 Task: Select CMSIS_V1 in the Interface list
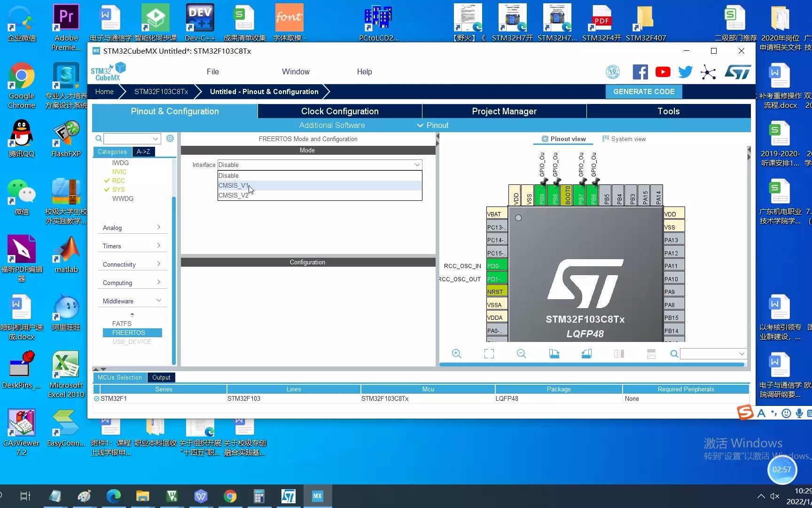click(x=320, y=185)
